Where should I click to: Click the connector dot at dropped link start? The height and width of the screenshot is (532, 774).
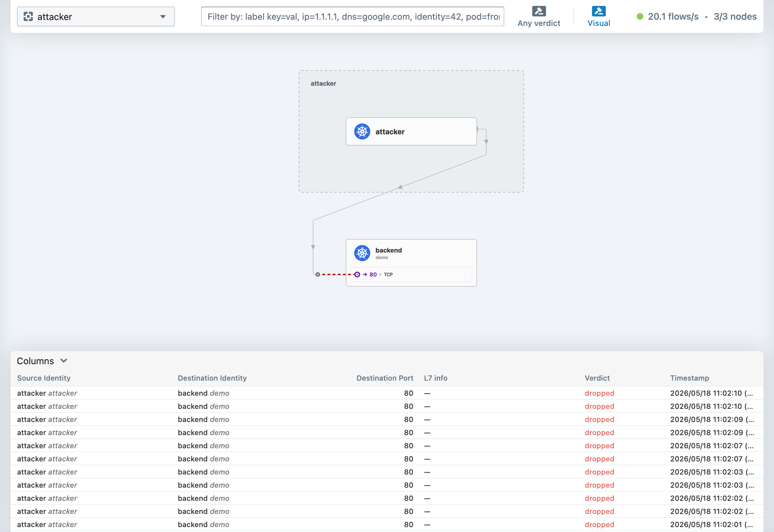(x=318, y=274)
